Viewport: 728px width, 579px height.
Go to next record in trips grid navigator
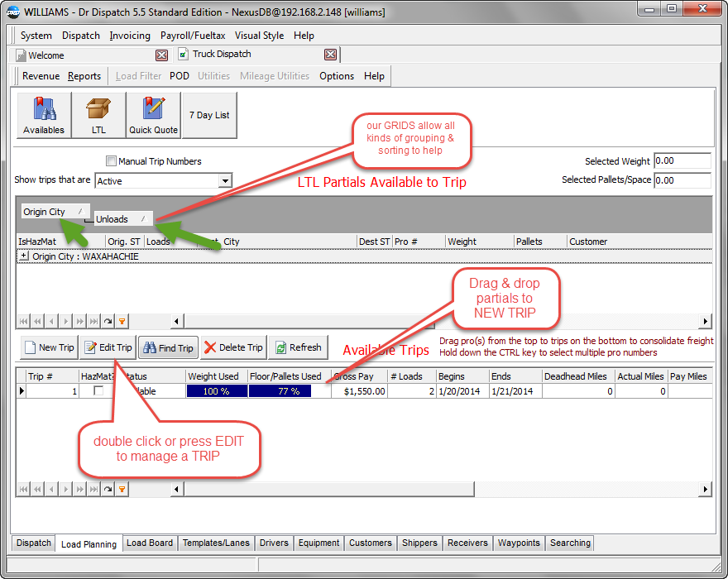click(66, 489)
